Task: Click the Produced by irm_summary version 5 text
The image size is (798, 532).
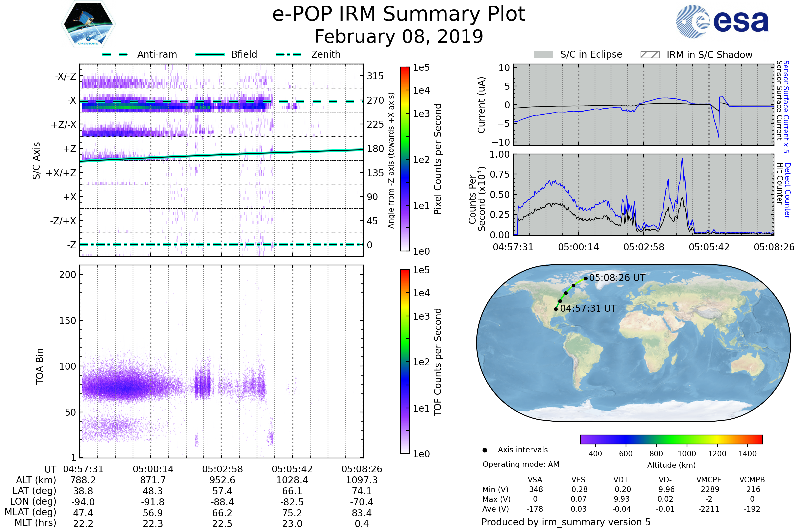Action: [566, 522]
